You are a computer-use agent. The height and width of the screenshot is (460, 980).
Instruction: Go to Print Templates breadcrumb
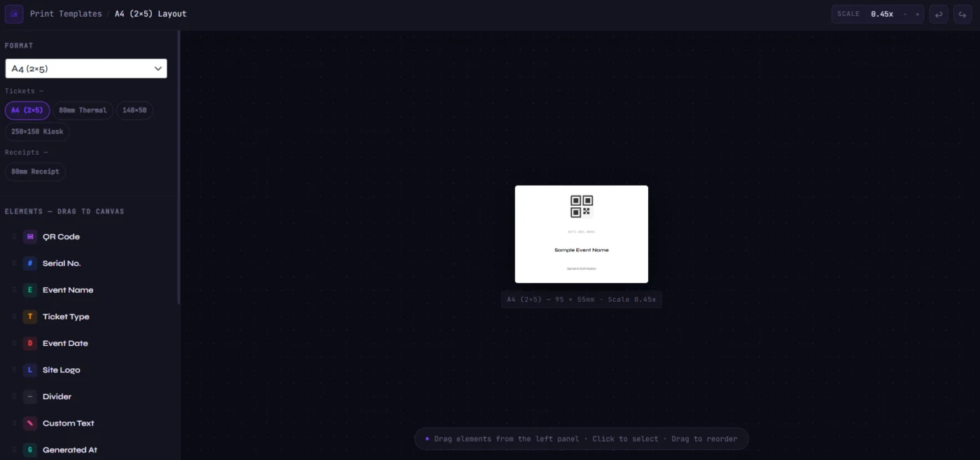coord(66,14)
